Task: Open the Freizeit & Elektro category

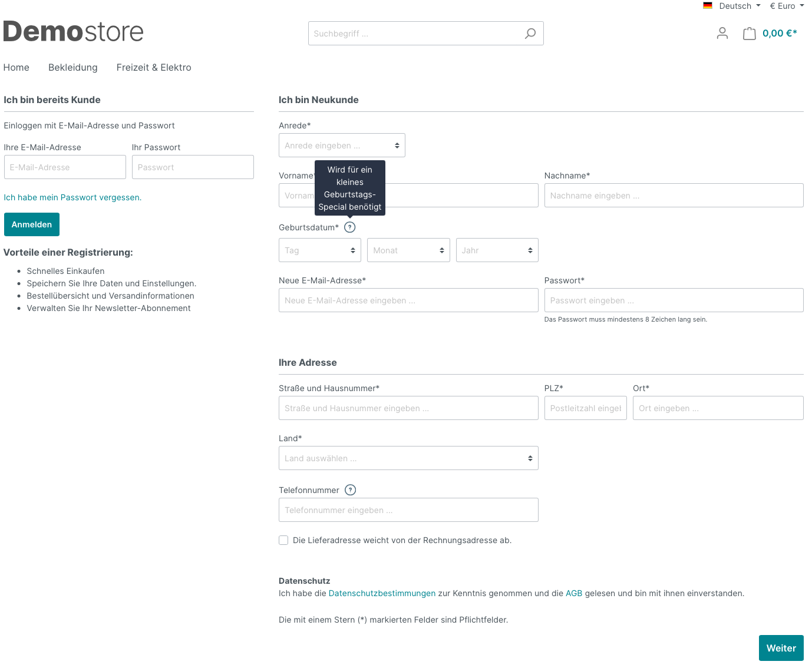Action: pyautogui.click(x=154, y=68)
